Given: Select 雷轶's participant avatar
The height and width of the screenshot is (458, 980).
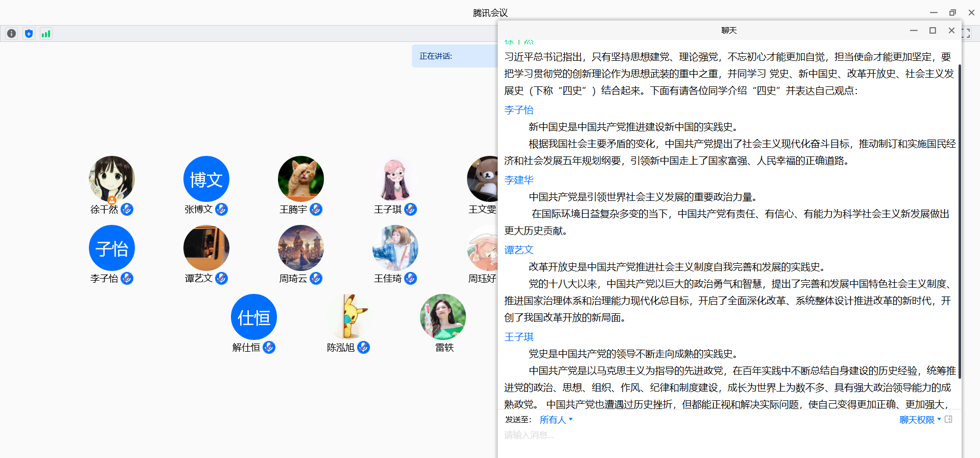Looking at the screenshot, I should tap(443, 317).
